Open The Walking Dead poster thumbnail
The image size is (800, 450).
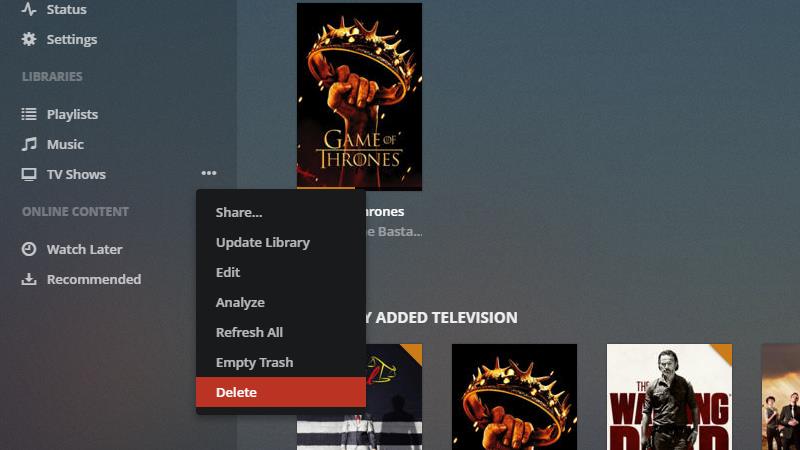tap(669, 397)
